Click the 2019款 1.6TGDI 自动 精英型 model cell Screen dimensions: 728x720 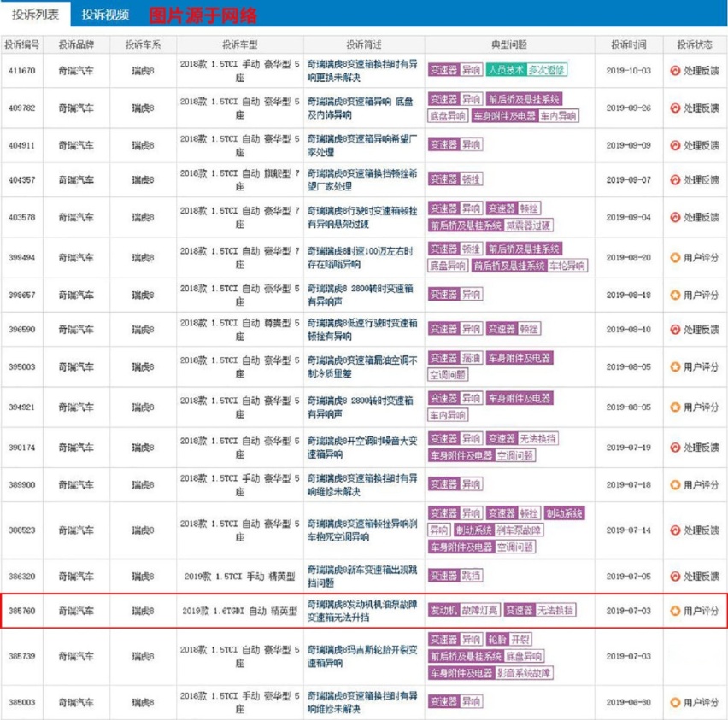point(239,611)
